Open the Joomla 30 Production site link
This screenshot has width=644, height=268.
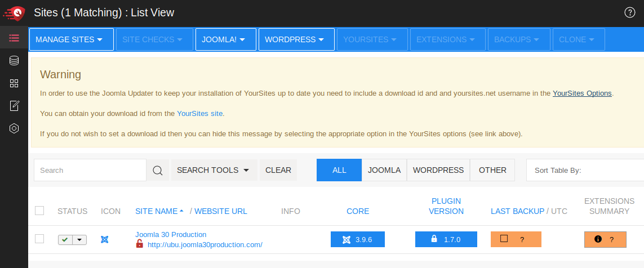[171, 234]
